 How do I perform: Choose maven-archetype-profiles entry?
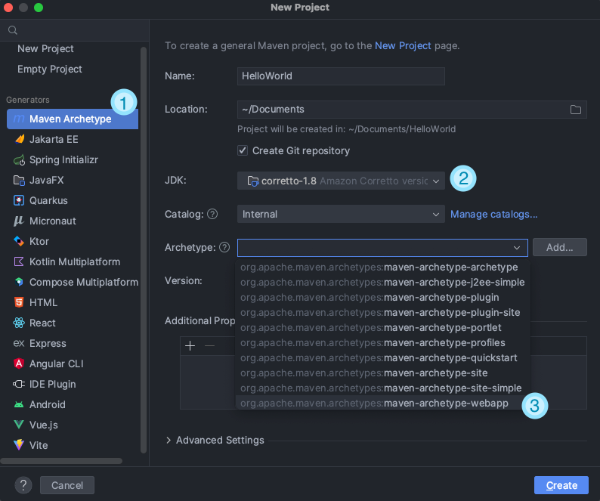point(383,343)
